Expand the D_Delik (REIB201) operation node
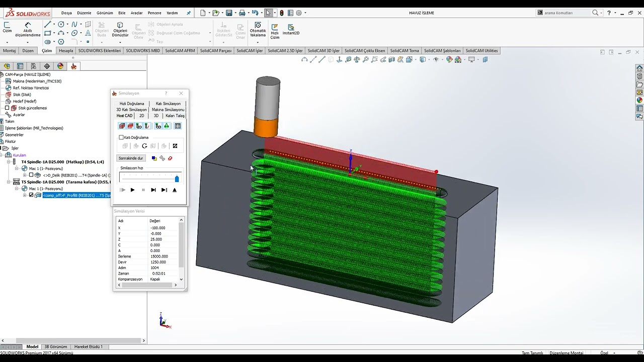The height and width of the screenshot is (362, 644). 25,175
